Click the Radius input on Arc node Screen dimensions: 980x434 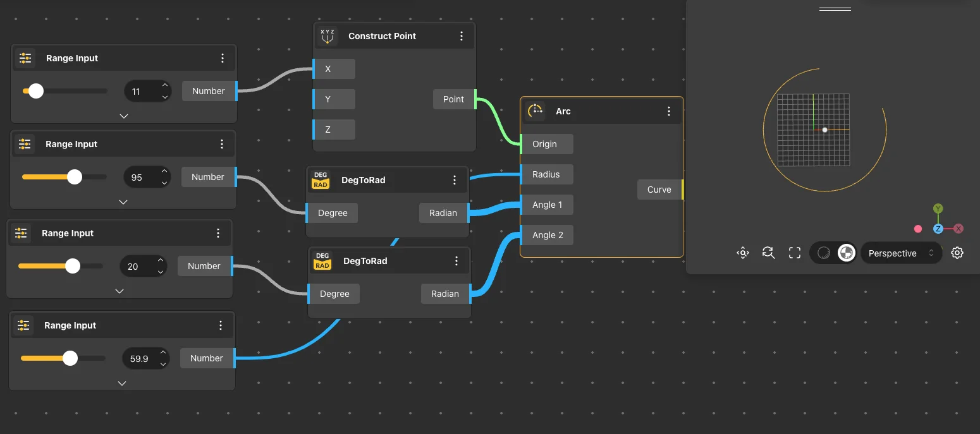coord(546,174)
